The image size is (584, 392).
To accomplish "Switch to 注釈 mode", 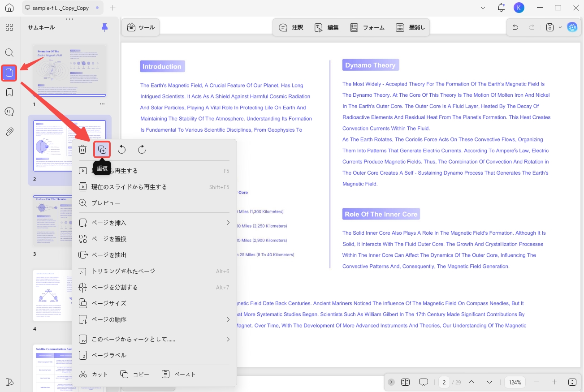I will tap(291, 27).
